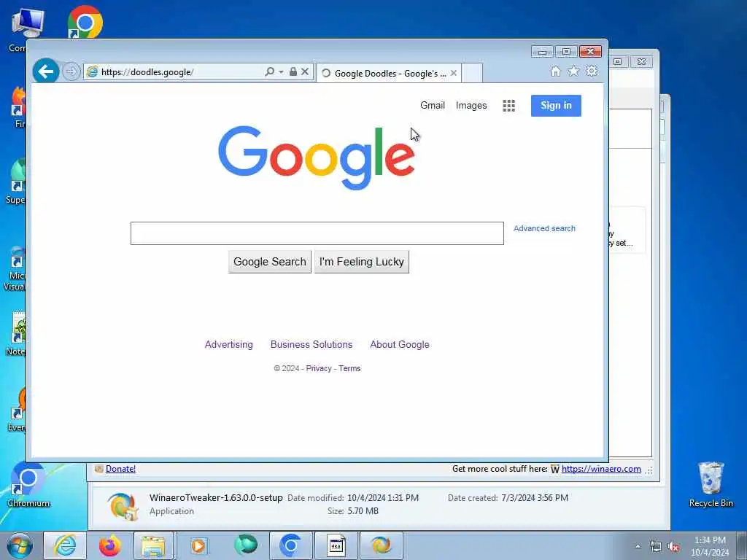Open the Images link

pos(471,105)
